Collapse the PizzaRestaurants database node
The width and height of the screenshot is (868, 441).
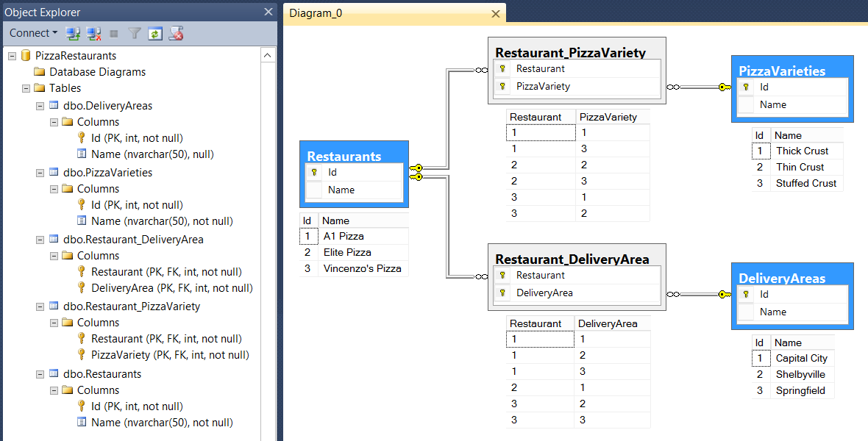point(12,56)
